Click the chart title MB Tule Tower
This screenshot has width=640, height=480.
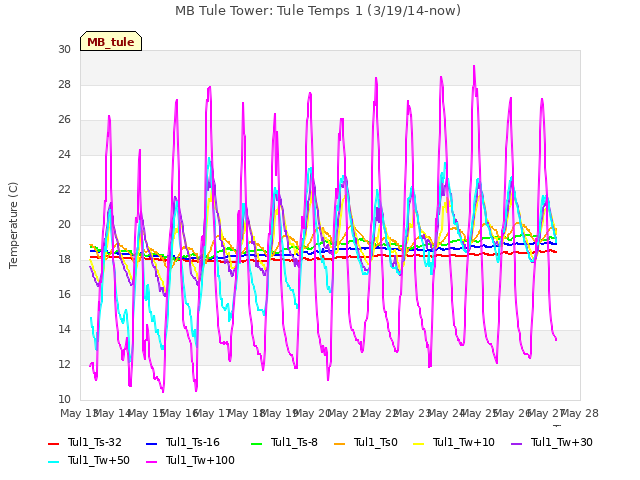318,11
